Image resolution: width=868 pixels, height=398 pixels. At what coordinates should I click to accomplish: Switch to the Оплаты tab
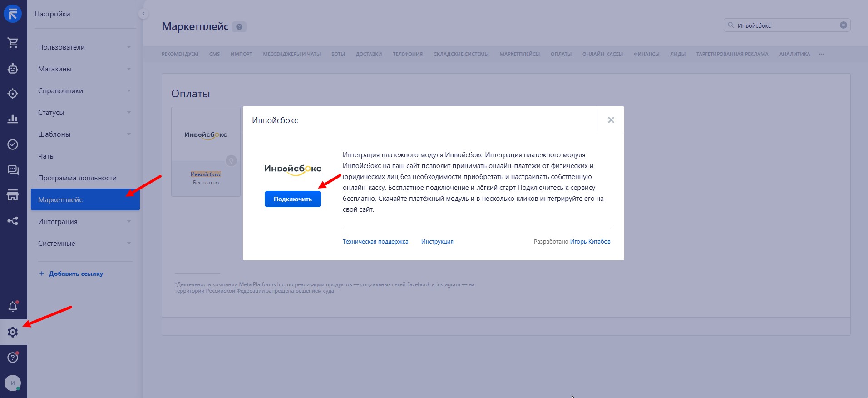click(561, 54)
